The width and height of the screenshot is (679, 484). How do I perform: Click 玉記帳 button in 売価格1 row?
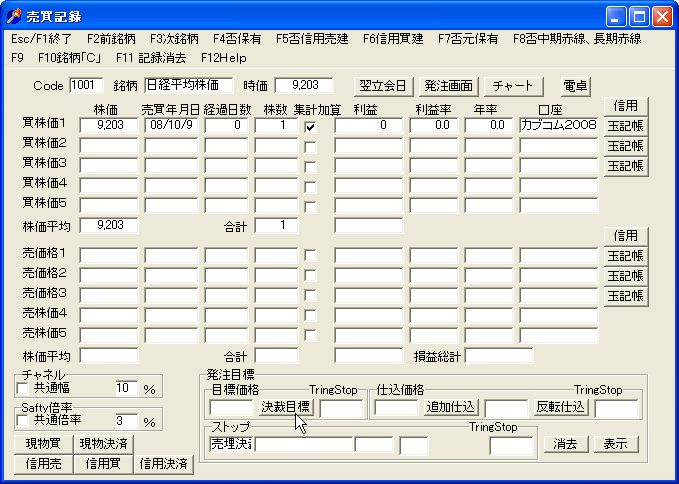pos(625,255)
